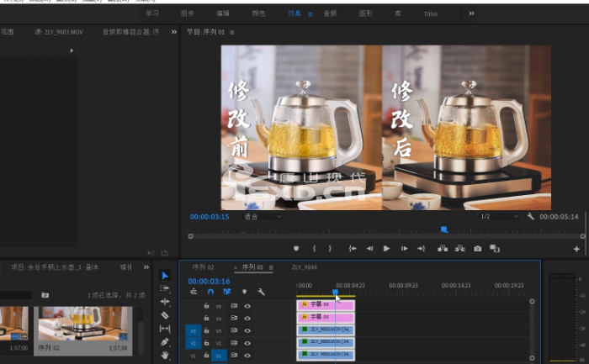Click the insert sequence as nest icon
This screenshot has height=364, width=589.
[194, 292]
